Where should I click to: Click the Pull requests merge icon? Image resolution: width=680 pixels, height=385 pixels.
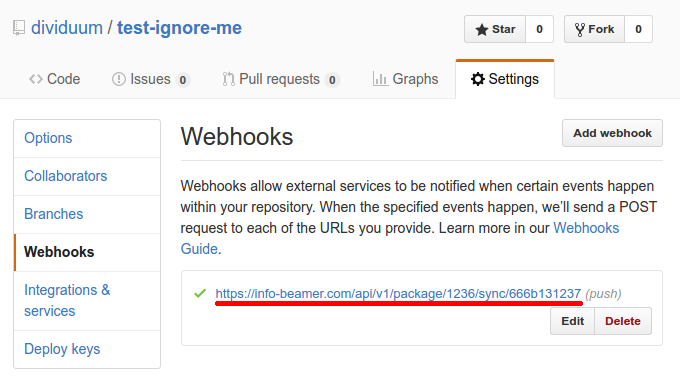pyautogui.click(x=229, y=79)
